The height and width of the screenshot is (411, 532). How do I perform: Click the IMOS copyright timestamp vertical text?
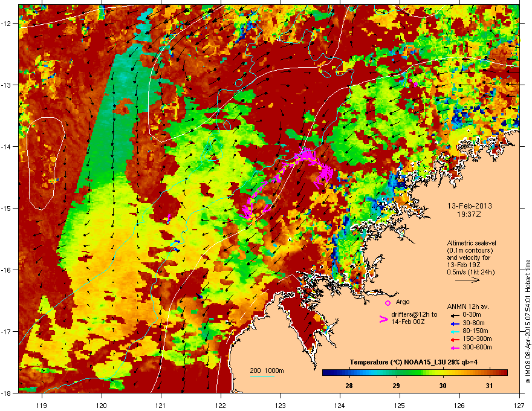528,322
